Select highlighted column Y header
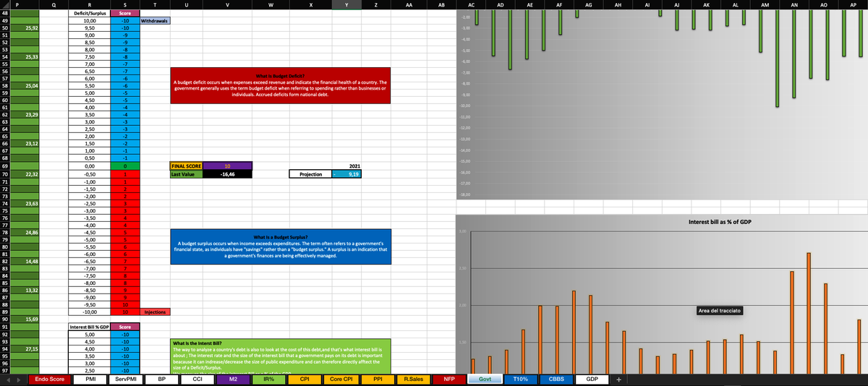This screenshot has height=386, width=868. pyautogui.click(x=346, y=4)
